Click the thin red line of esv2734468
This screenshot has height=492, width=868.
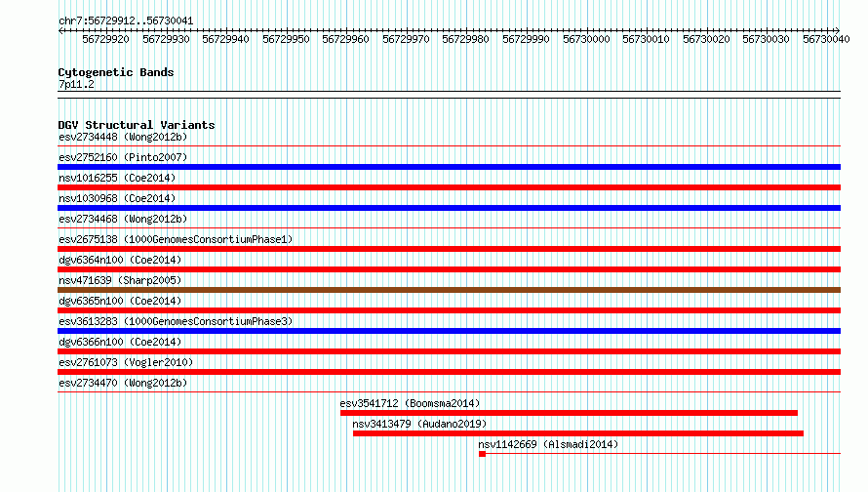pyautogui.click(x=449, y=228)
